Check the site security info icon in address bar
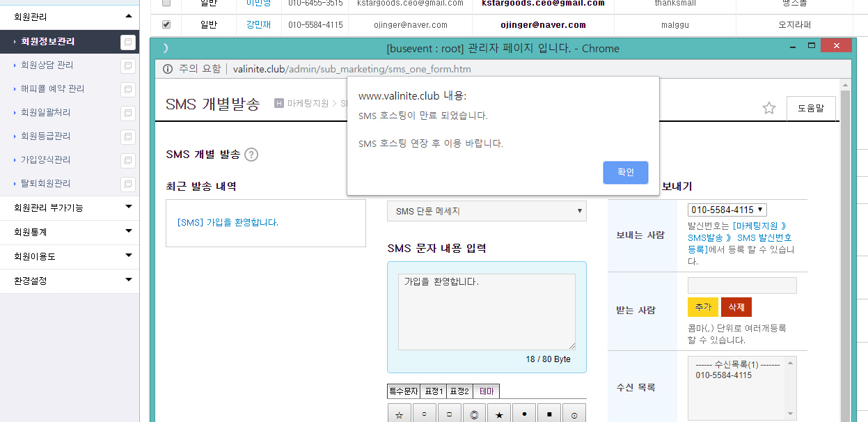The height and width of the screenshot is (422, 868). [x=168, y=69]
